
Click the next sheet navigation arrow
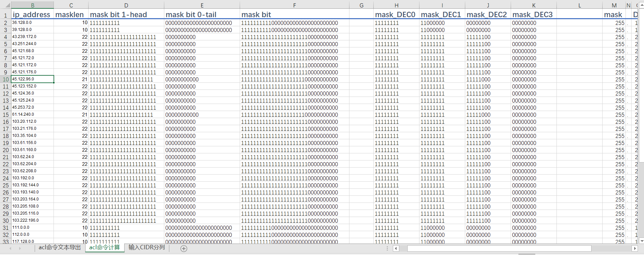[x=20, y=249]
